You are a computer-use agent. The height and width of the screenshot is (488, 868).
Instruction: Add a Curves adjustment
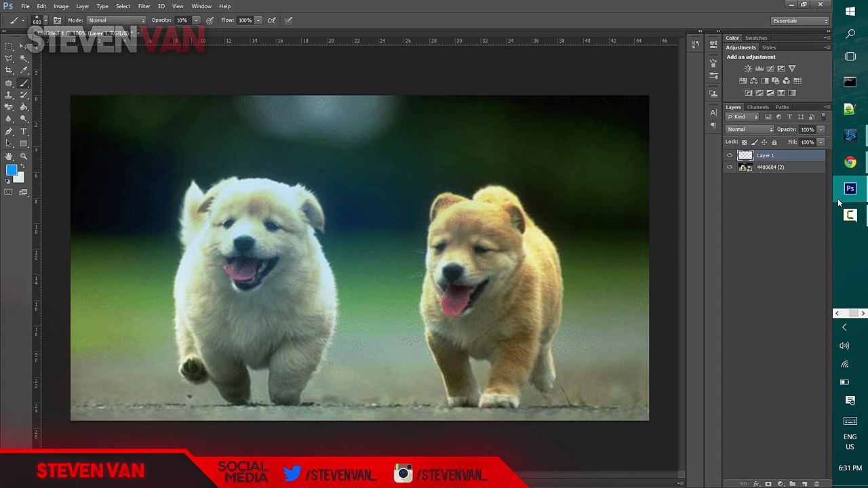[x=770, y=68]
